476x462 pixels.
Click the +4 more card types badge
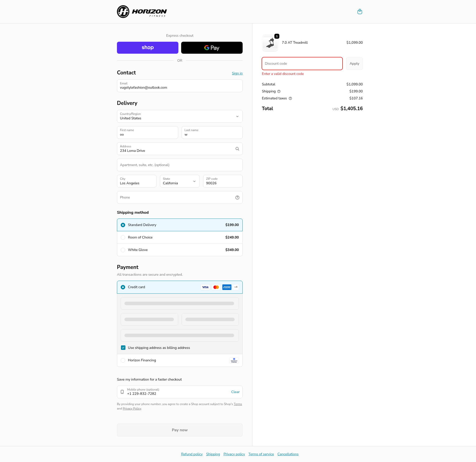[236, 287]
